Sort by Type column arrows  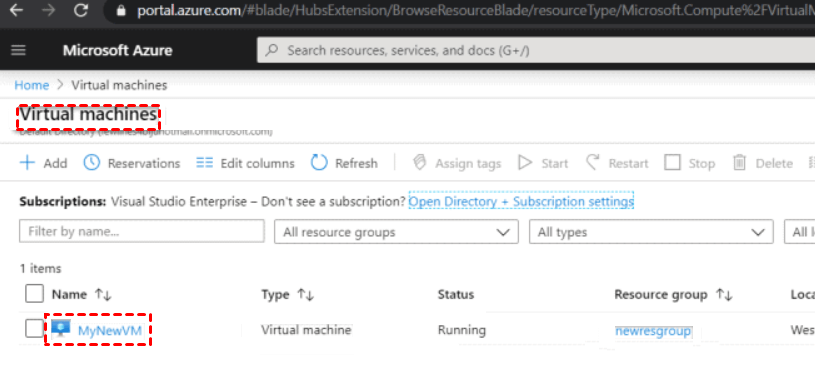[x=306, y=295]
